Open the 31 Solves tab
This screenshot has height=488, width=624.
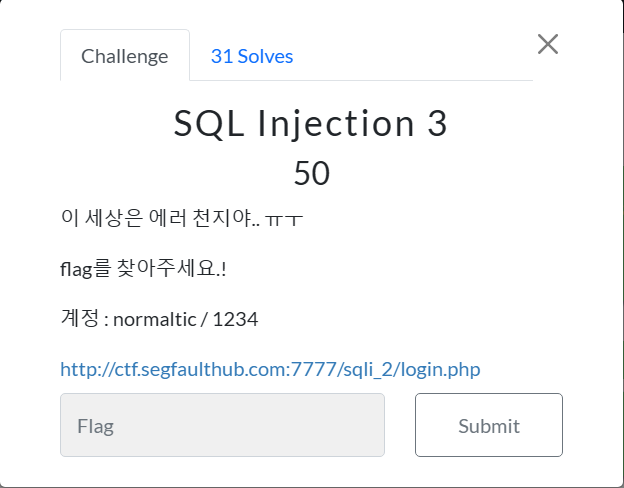click(x=252, y=56)
